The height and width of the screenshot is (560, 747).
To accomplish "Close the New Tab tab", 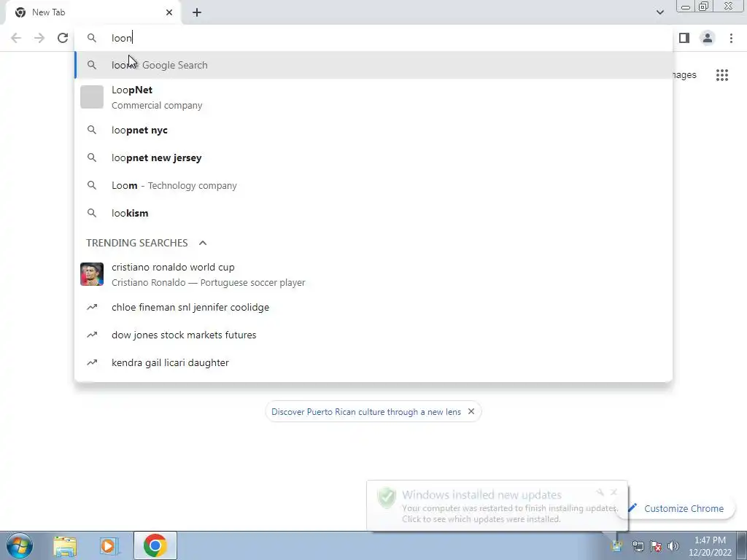I will pyautogui.click(x=169, y=12).
